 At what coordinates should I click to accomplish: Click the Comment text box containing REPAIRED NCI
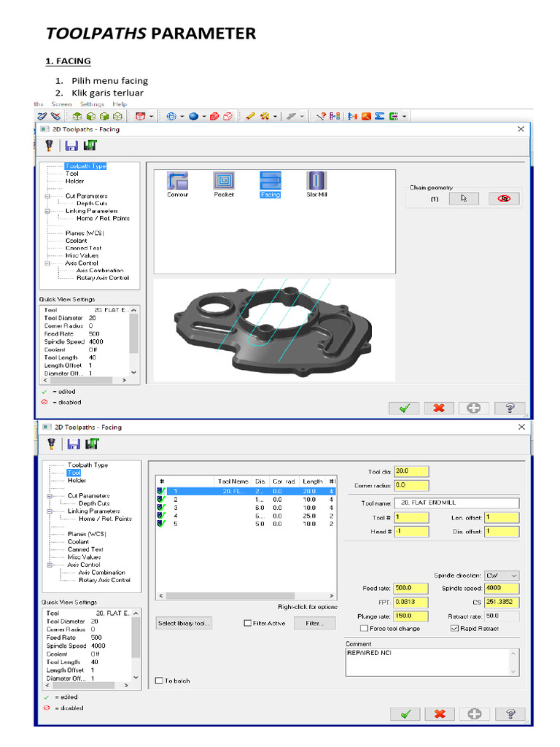[x=432, y=662]
